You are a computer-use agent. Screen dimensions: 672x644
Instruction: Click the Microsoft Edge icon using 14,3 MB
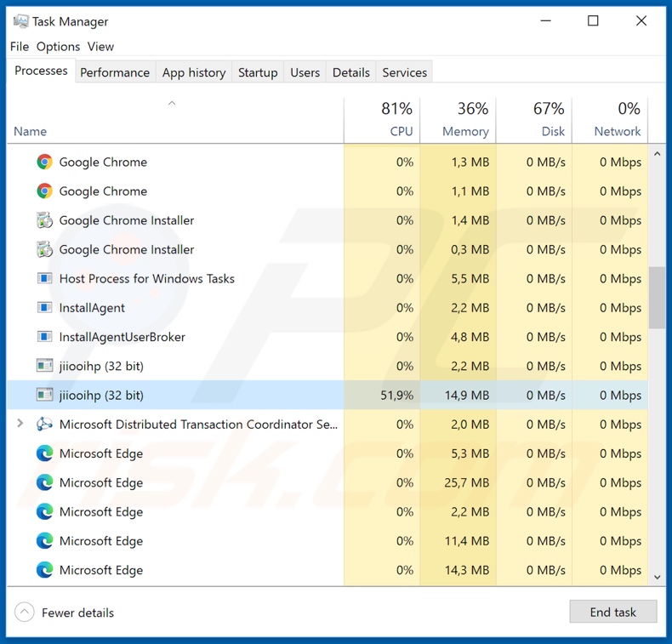pos(44,570)
